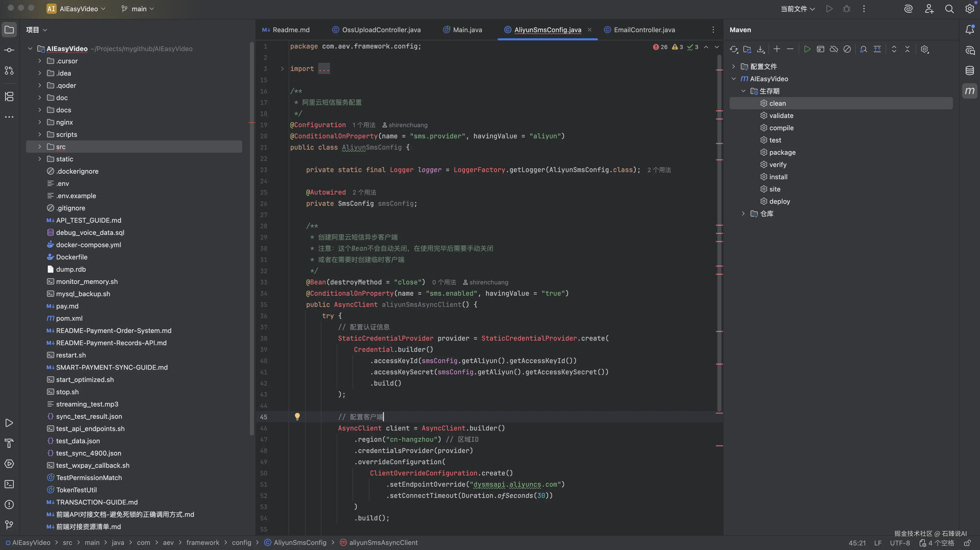980x550 pixels.
Task: Click the yellow intention lightbulb on line 45
Action: 297,416
